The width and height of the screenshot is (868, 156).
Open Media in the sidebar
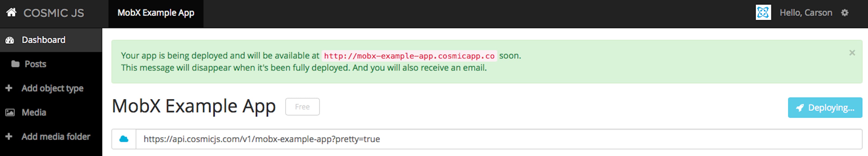51,112
